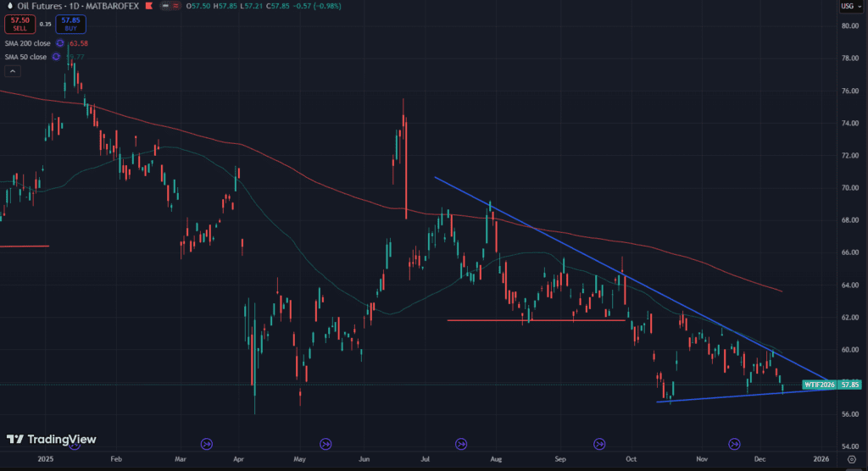The image size is (868, 471).
Task: Click the SMA 50 refresh icon
Action: click(58, 57)
